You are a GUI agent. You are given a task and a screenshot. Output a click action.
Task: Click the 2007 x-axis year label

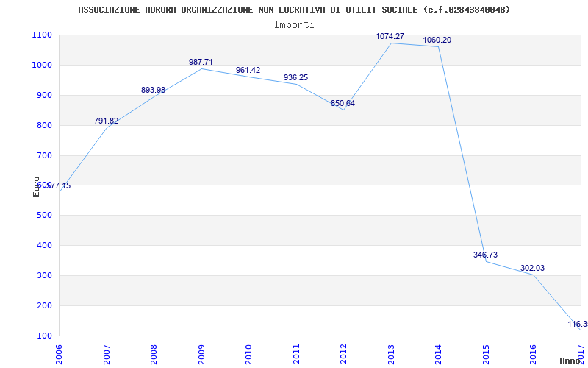pos(106,354)
